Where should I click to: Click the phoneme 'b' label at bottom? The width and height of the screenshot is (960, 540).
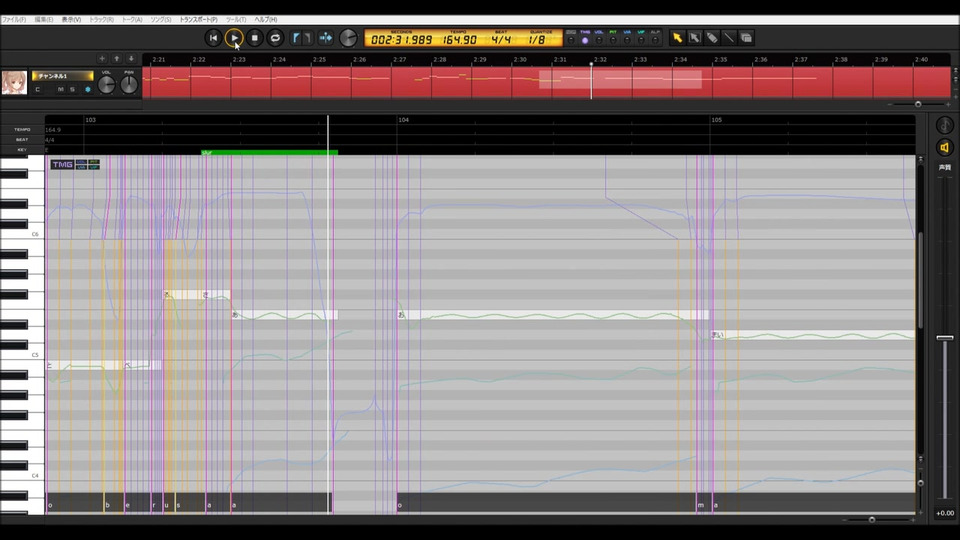pyautogui.click(x=108, y=505)
